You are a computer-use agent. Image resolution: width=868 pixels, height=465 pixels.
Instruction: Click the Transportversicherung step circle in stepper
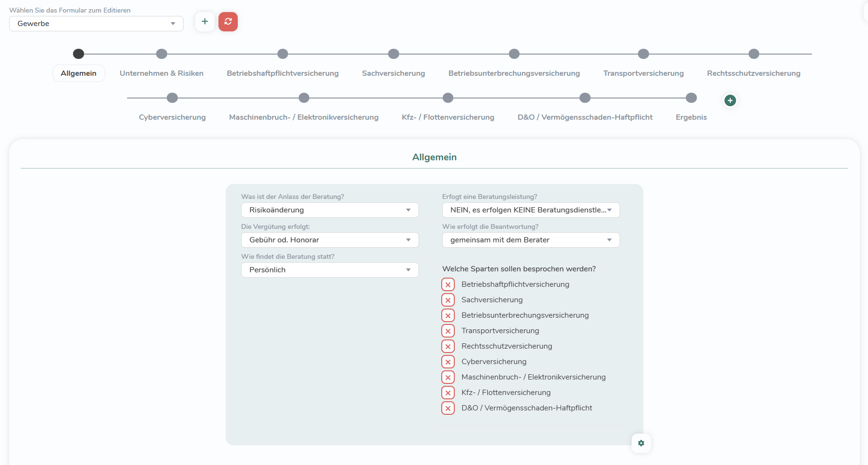point(643,54)
